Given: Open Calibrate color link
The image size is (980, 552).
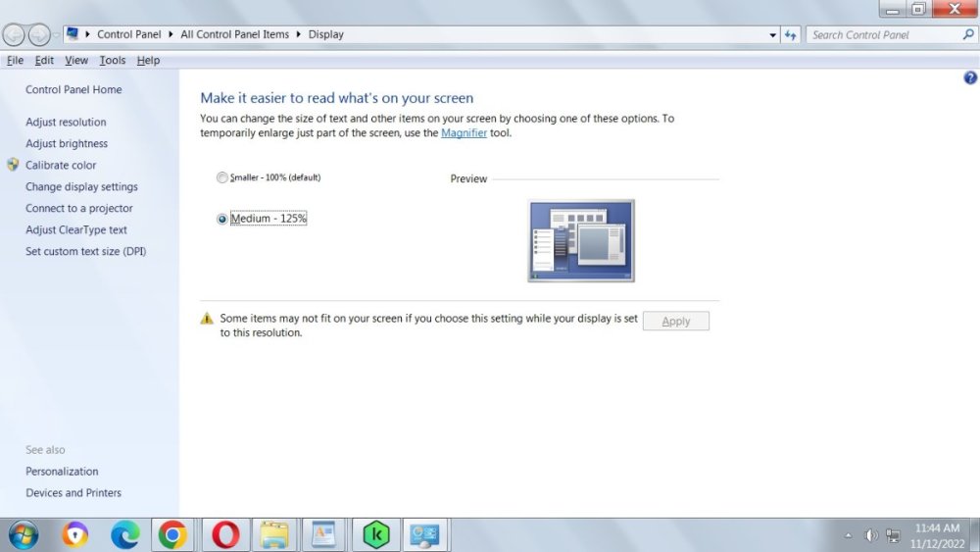Looking at the screenshot, I should coord(61,165).
